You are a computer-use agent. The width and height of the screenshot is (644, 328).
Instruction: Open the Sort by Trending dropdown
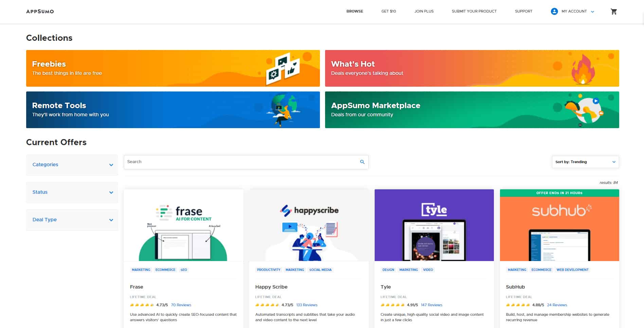point(585,162)
